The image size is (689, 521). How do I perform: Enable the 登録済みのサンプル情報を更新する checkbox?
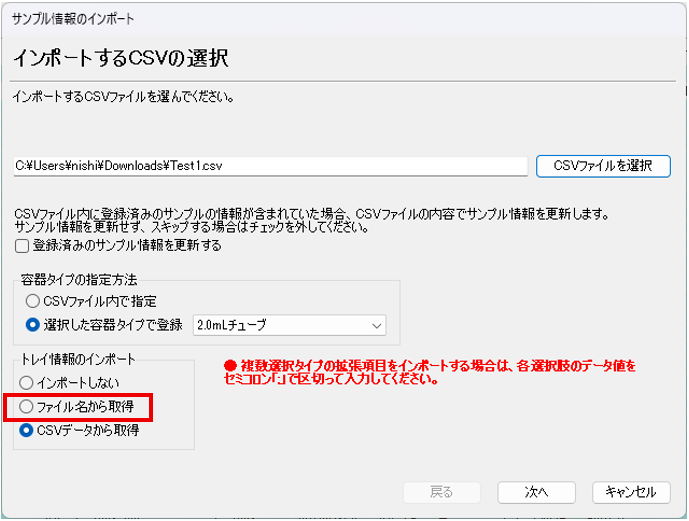(22, 246)
